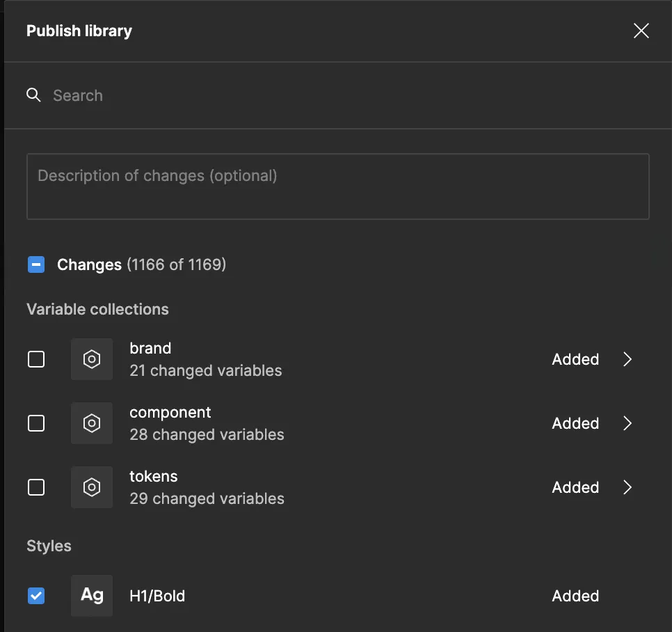This screenshot has height=632, width=672.
Task: Click the Ag text style icon
Action: 92,596
